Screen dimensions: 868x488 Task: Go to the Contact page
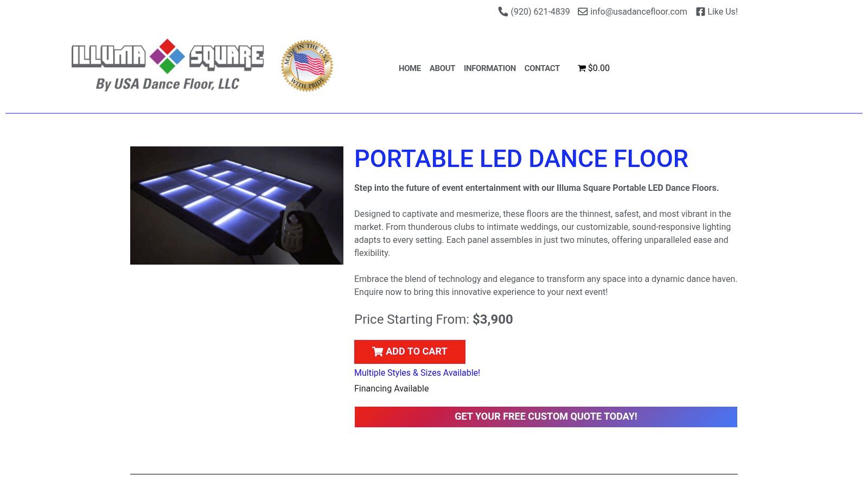click(x=541, y=68)
